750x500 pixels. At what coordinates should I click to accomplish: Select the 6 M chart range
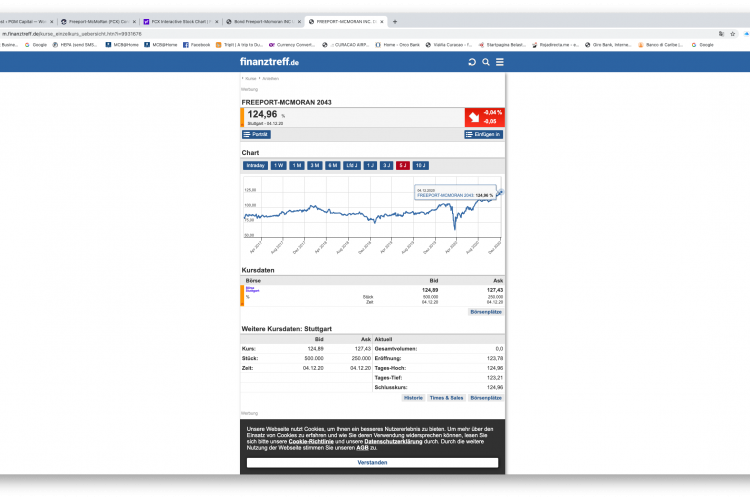(x=332, y=166)
